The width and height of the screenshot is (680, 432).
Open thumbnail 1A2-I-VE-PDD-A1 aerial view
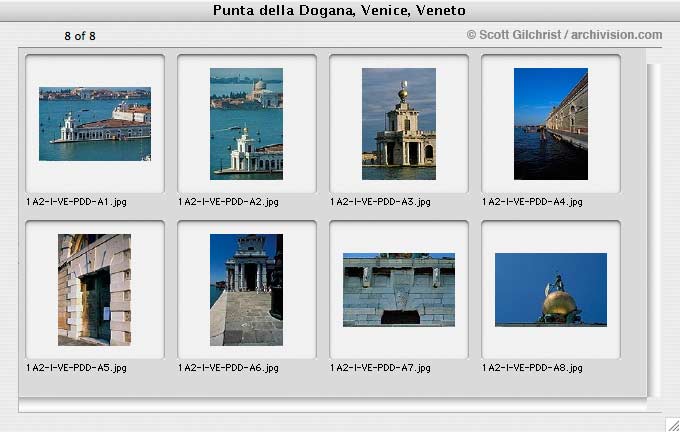pos(95,124)
